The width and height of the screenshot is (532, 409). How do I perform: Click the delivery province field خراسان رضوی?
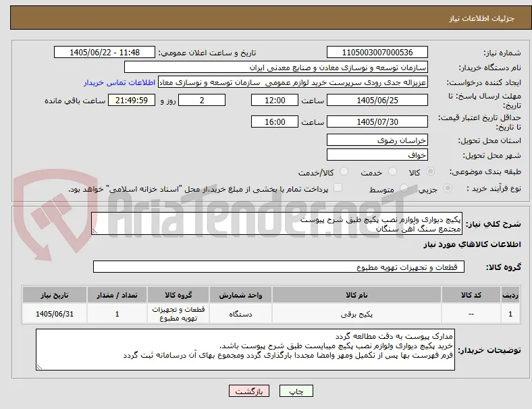[x=377, y=140]
